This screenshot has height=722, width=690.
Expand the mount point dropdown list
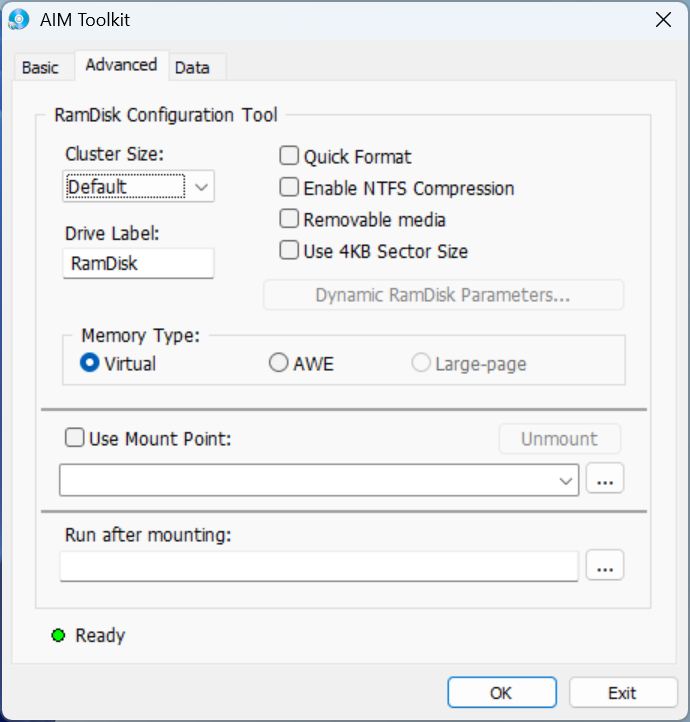pos(567,481)
